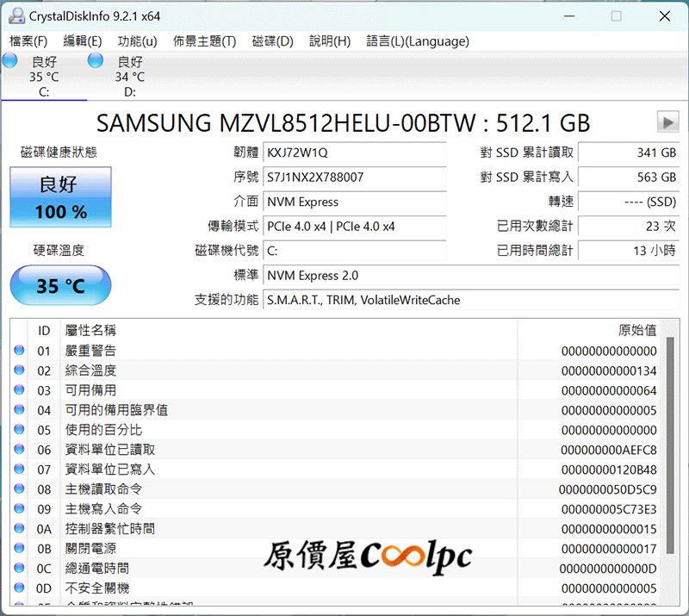Select the 嚴重警告 attribute row

[x=336, y=351]
